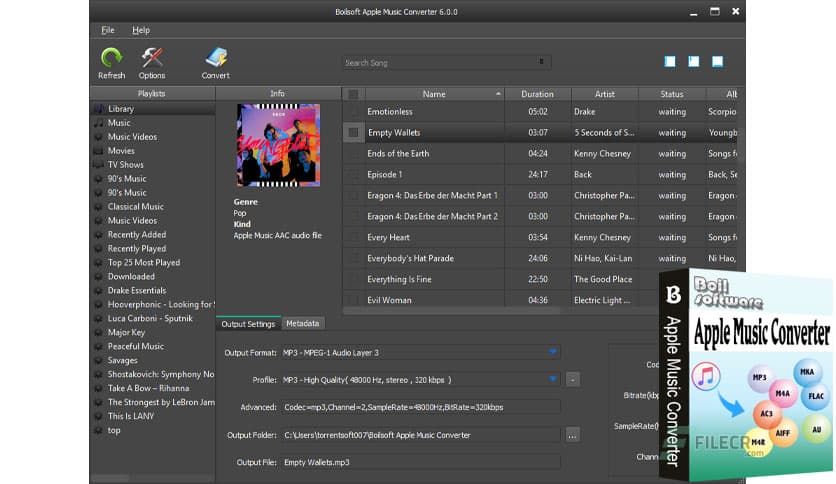This screenshot has width=836, height=484.
Task: Switch to the Metadata tab
Action: [x=303, y=324]
